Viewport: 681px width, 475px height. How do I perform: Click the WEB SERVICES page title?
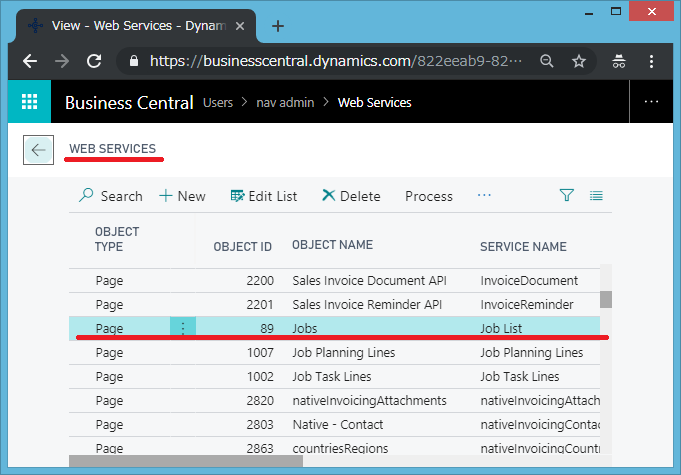click(112, 148)
